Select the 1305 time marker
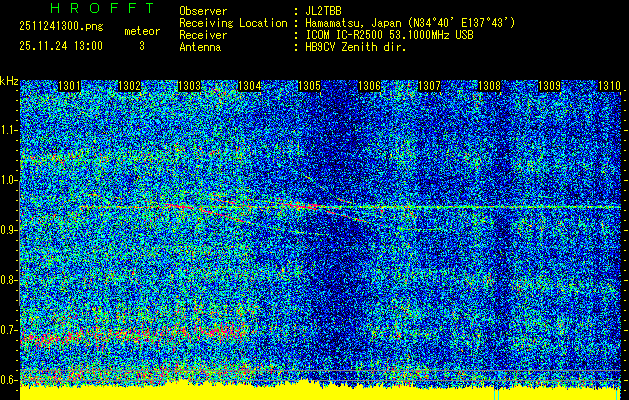Image resolution: width=629 pixels, height=400 pixels. 310,86
